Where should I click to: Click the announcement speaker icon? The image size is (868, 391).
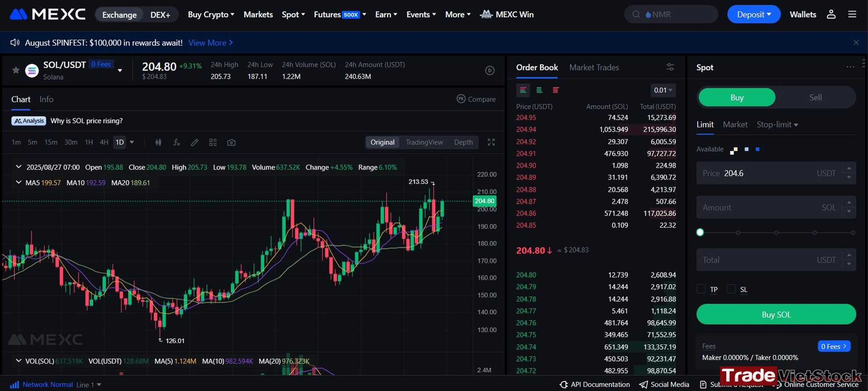[x=15, y=42]
